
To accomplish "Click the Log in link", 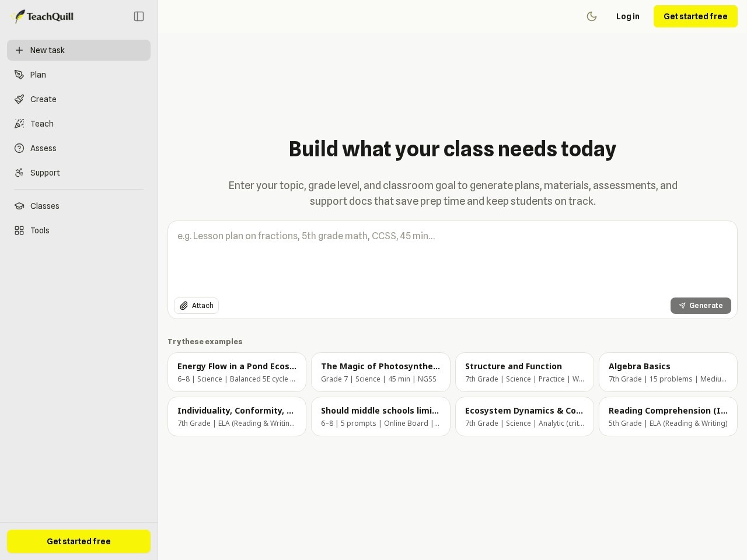I will tap(628, 16).
